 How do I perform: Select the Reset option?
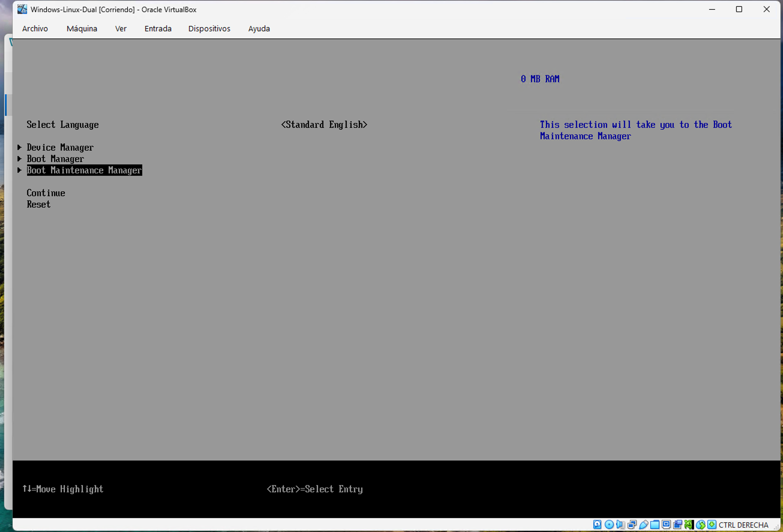coord(39,205)
